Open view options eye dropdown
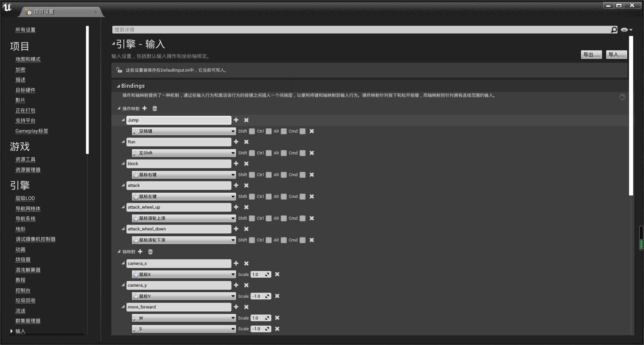The height and width of the screenshot is (345, 644). click(x=626, y=30)
